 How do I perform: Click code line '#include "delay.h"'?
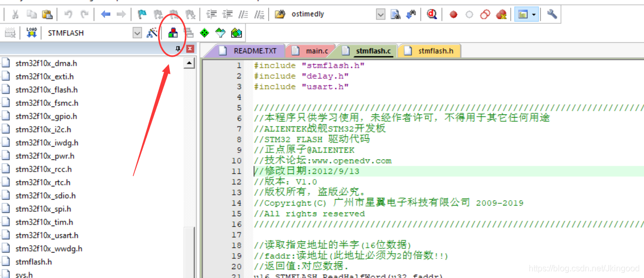(x=301, y=76)
